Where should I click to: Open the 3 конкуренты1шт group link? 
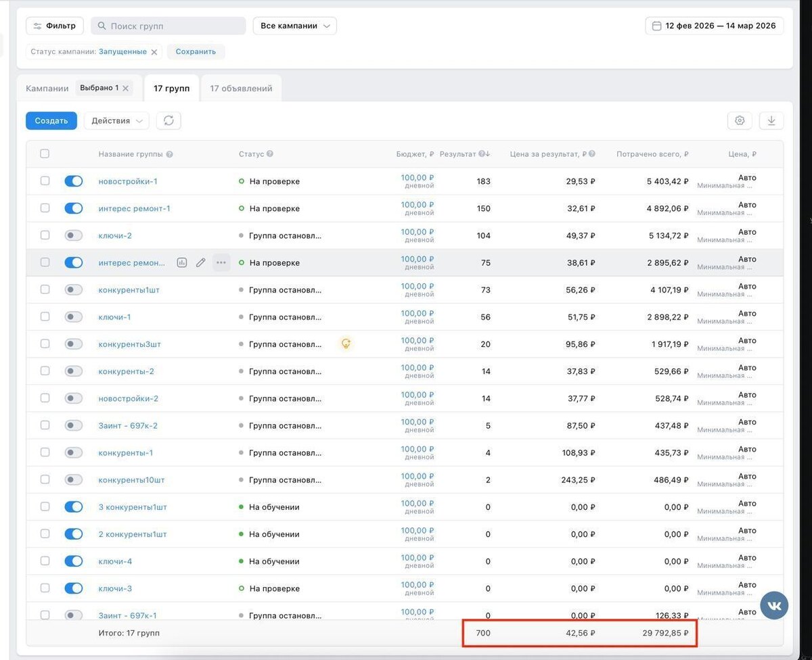[x=133, y=506]
